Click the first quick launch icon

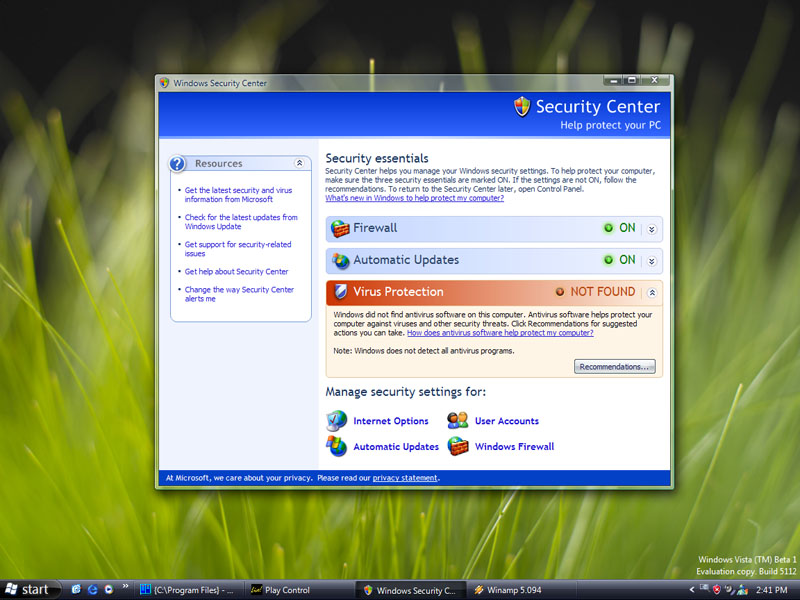pos(77,589)
